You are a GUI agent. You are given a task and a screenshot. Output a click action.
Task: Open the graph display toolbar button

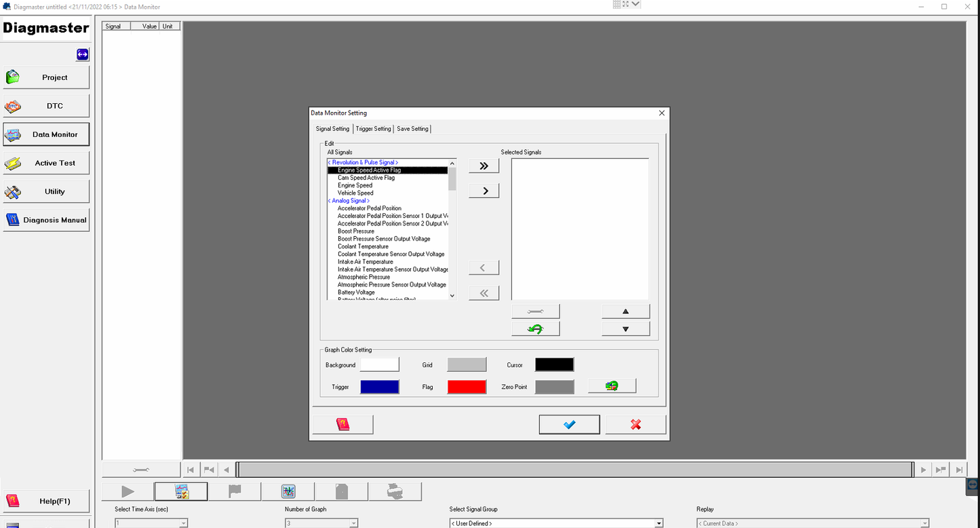tap(288, 491)
